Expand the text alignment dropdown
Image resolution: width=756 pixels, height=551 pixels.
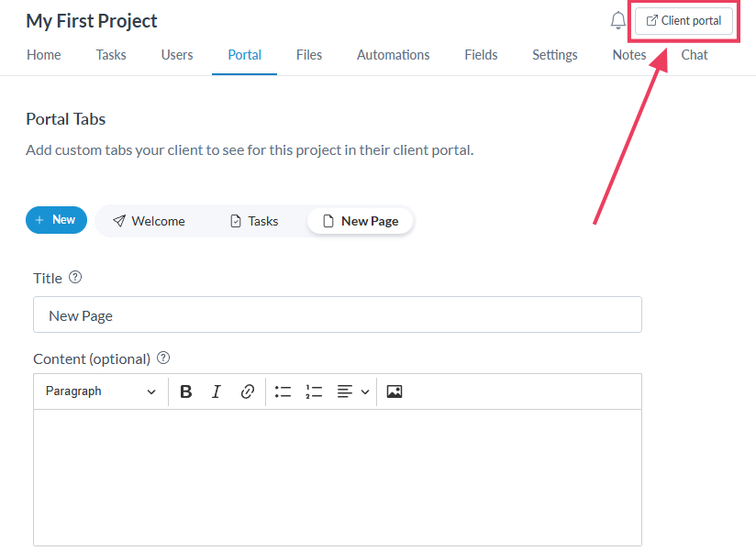pos(352,391)
